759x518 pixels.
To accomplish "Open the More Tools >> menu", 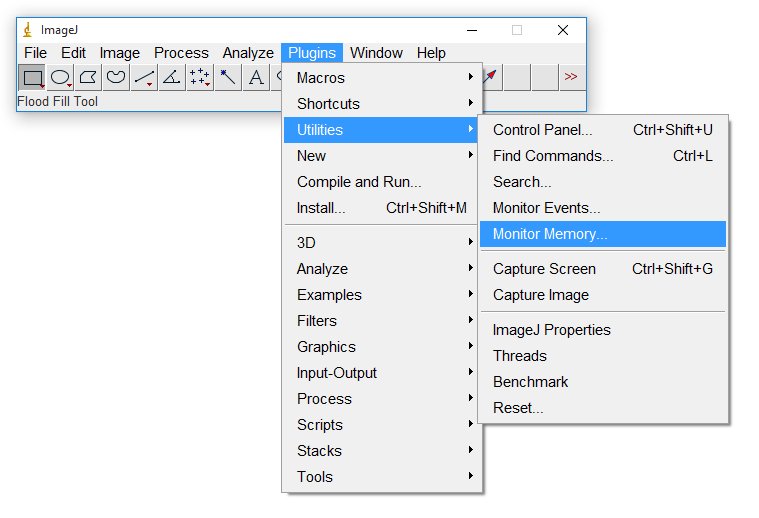I will [x=571, y=77].
